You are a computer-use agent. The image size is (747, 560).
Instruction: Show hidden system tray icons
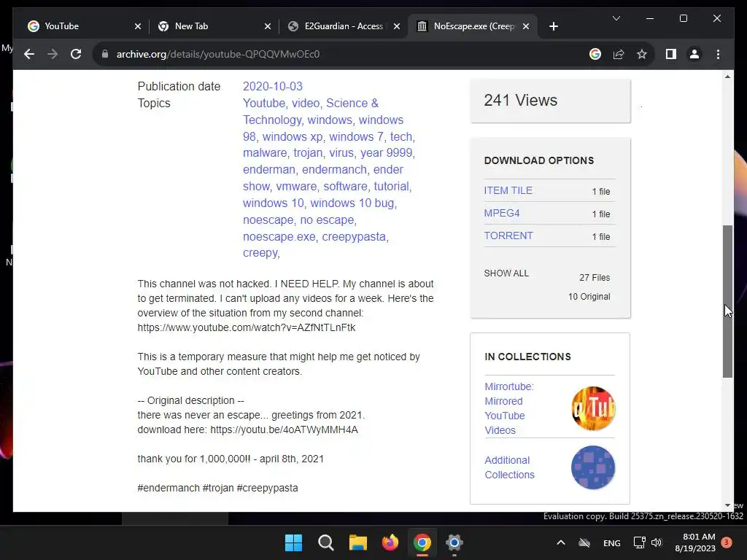point(561,542)
